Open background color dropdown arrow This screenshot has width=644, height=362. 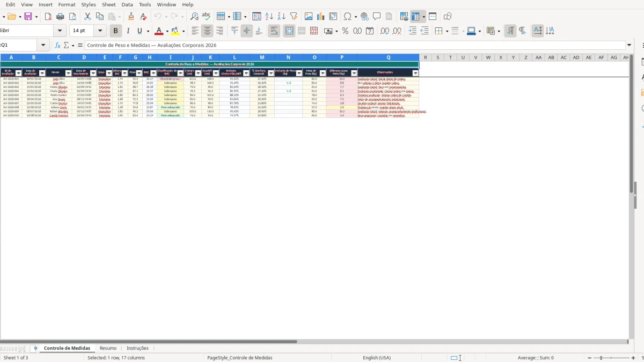coord(184,31)
